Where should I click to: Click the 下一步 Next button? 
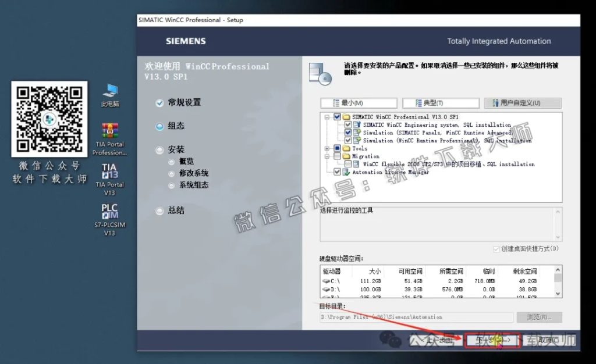click(492, 340)
